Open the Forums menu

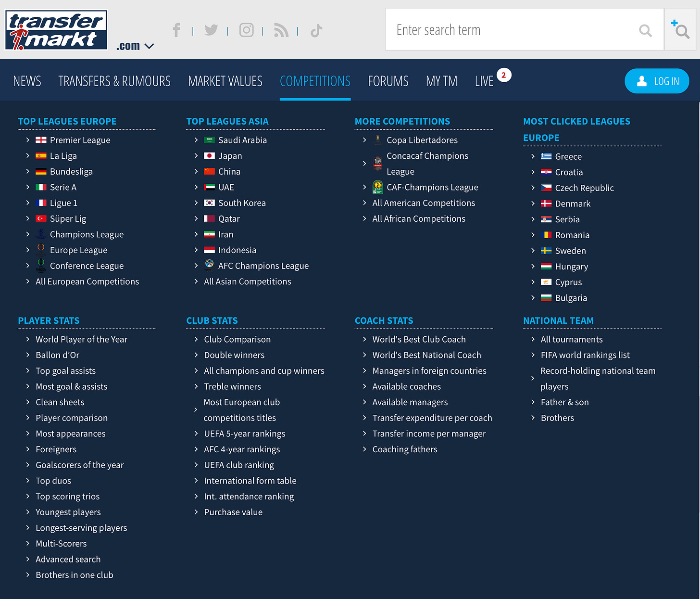[388, 81]
